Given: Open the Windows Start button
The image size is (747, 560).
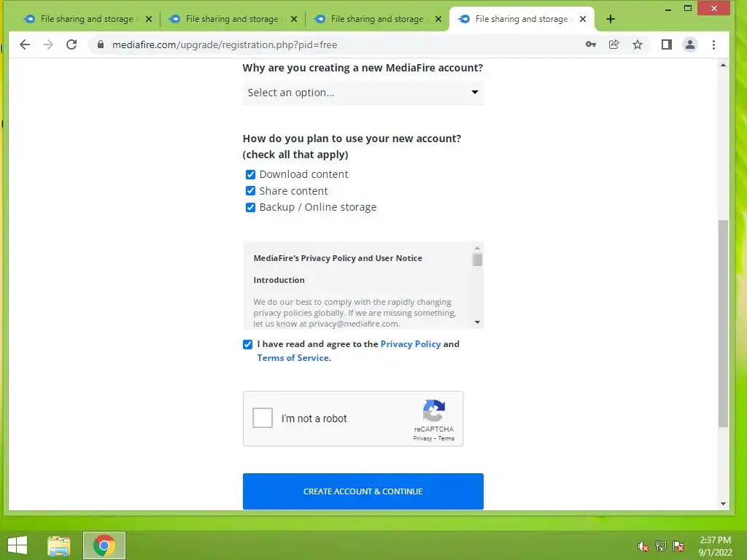Looking at the screenshot, I should [x=18, y=545].
